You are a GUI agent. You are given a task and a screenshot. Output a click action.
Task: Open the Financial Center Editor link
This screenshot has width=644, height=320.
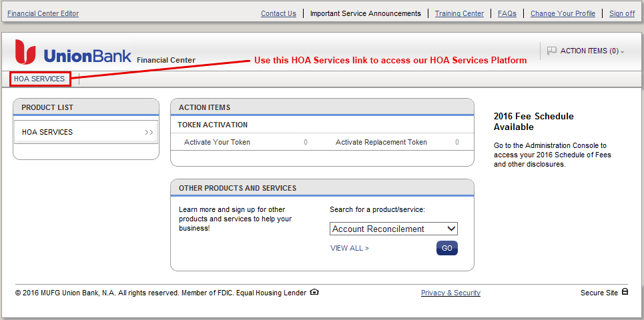[x=43, y=13]
